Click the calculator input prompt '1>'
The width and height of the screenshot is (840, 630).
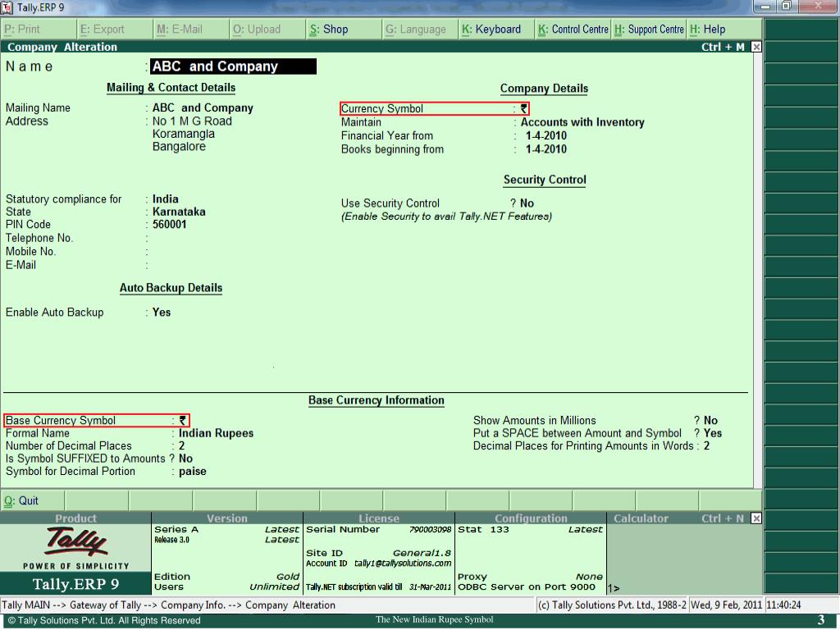[614, 588]
